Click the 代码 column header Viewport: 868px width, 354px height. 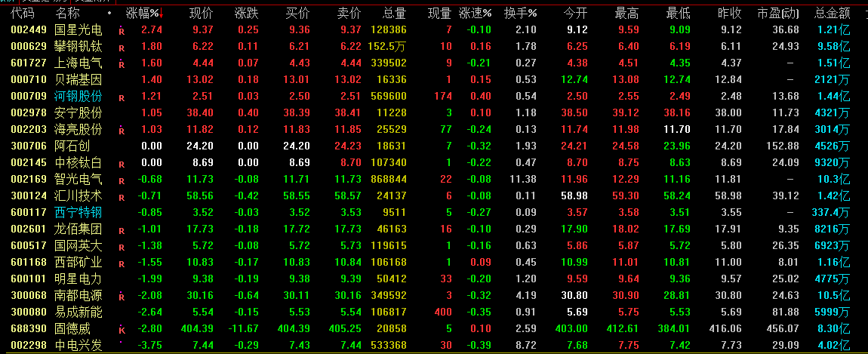(23, 14)
